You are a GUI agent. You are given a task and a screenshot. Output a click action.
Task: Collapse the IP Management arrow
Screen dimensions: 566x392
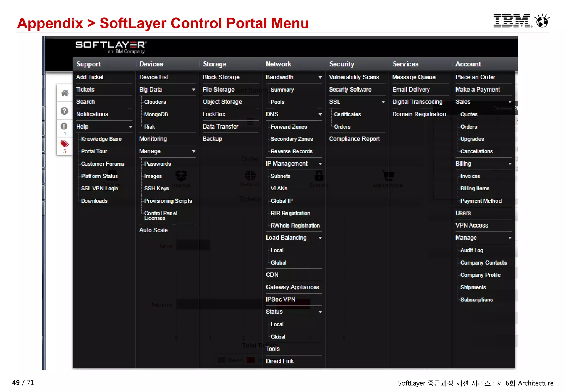click(x=320, y=164)
